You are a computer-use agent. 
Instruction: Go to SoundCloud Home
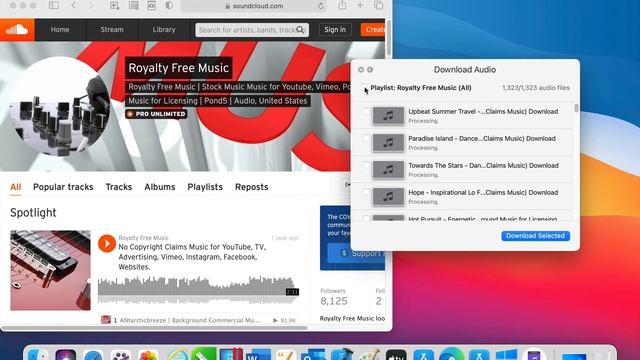click(60, 29)
